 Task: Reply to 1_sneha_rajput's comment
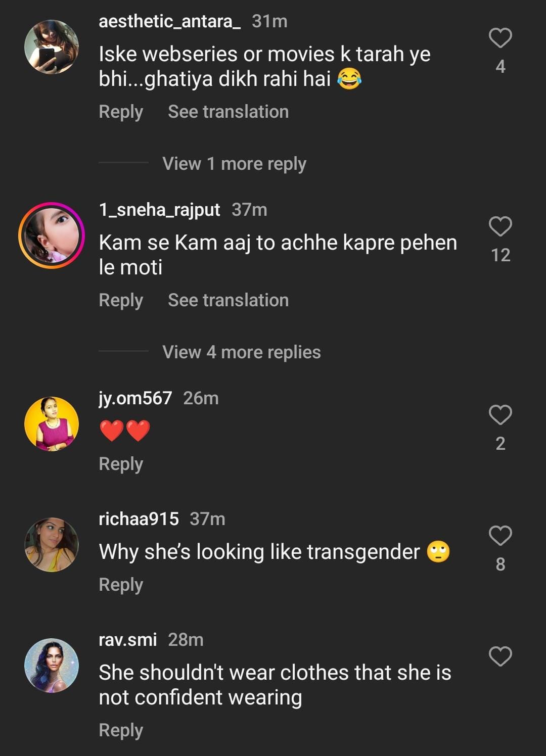click(x=121, y=300)
